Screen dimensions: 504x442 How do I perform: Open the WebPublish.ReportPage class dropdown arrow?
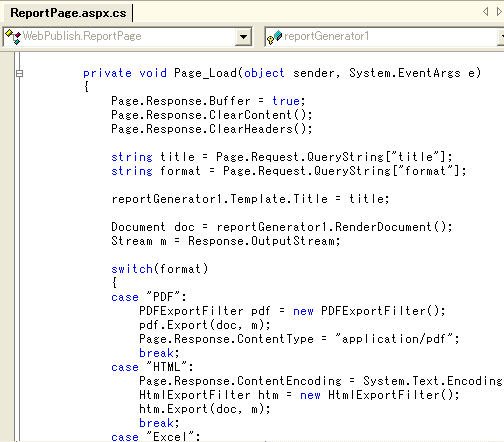[243, 36]
